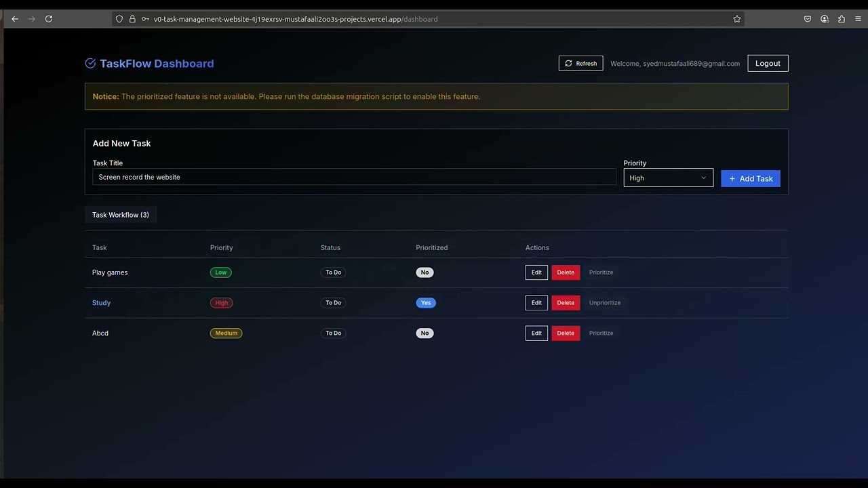
Task: Go back using browser back arrow
Action: pyautogui.click(x=15, y=19)
